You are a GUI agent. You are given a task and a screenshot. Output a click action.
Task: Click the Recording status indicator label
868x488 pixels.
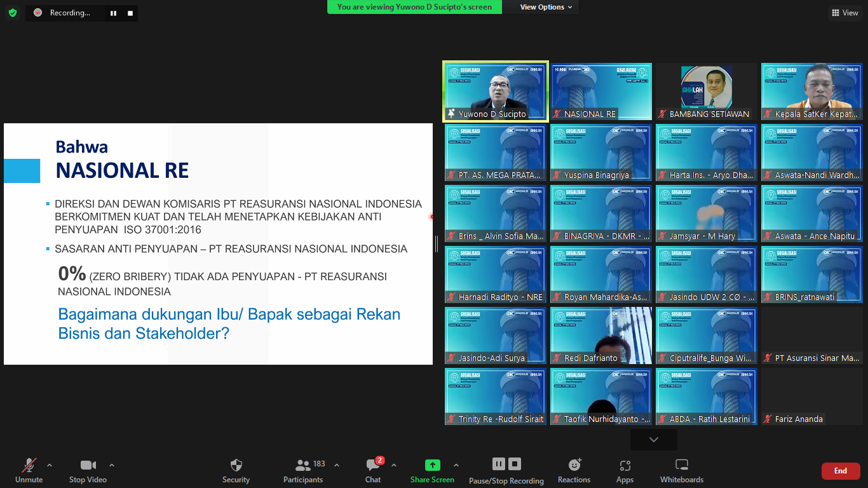click(x=70, y=13)
